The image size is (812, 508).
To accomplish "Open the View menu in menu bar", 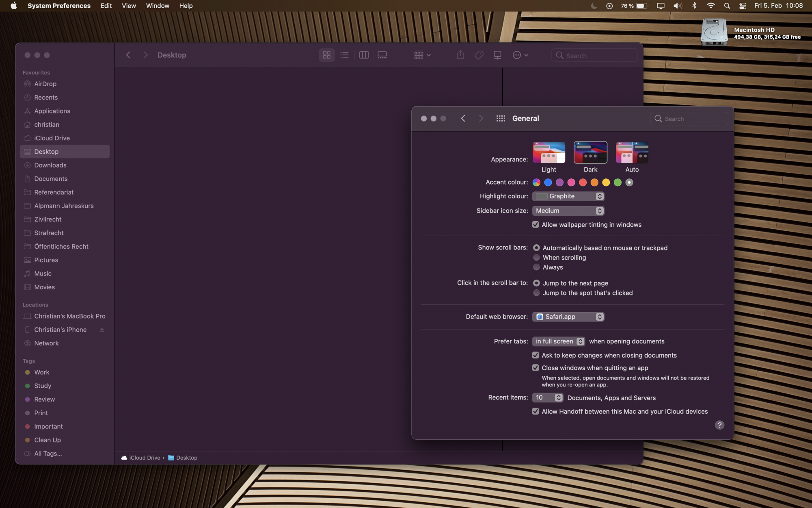I will click(128, 6).
